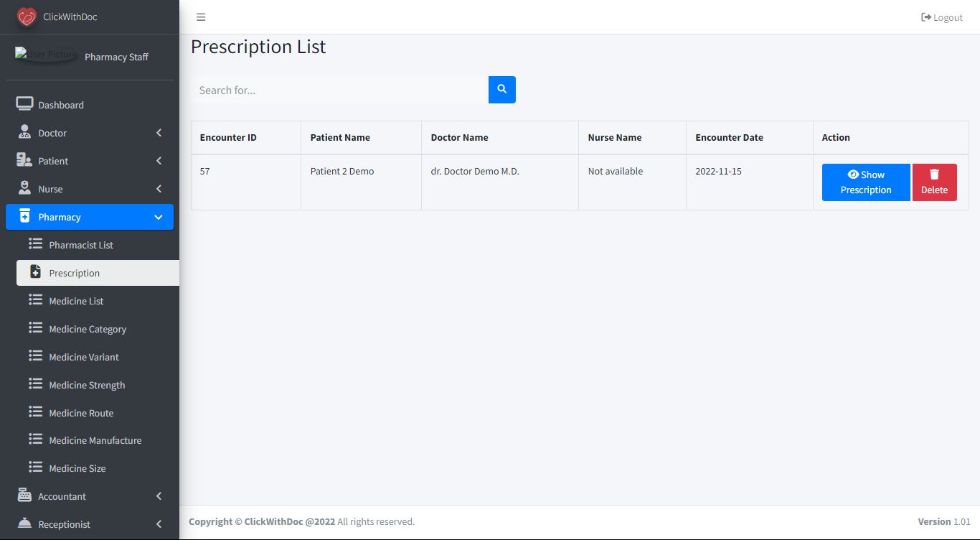980x540 pixels.
Task: Expand the Doctor menu chevron
Action: pos(159,133)
